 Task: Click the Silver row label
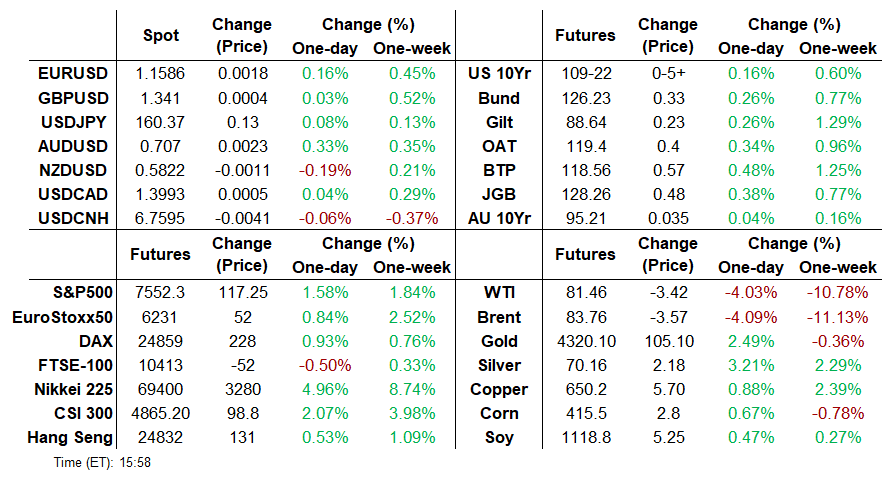coord(499,365)
